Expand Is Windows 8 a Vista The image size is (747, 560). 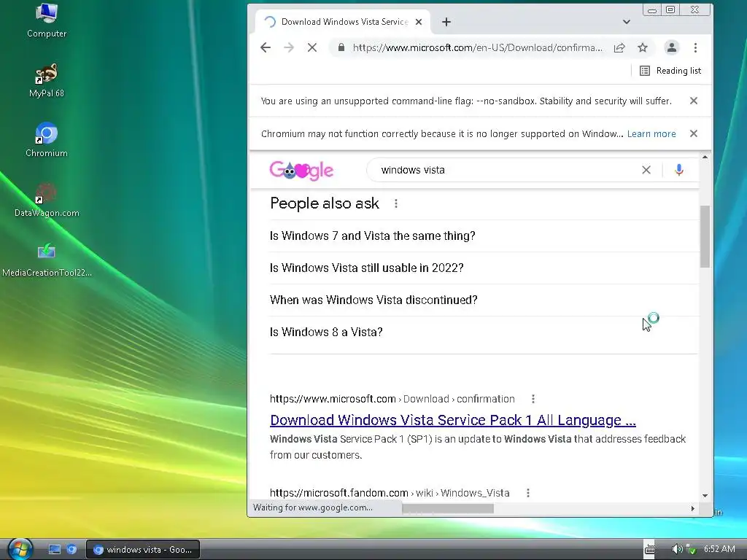pyautogui.click(x=484, y=332)
